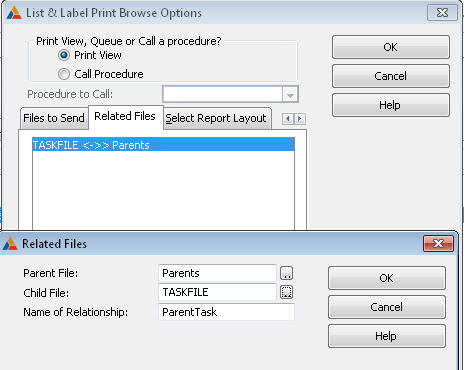This screenshot has width=464, height=370.
Task: Switch to the Related Files tab
Action: [125, 116]
